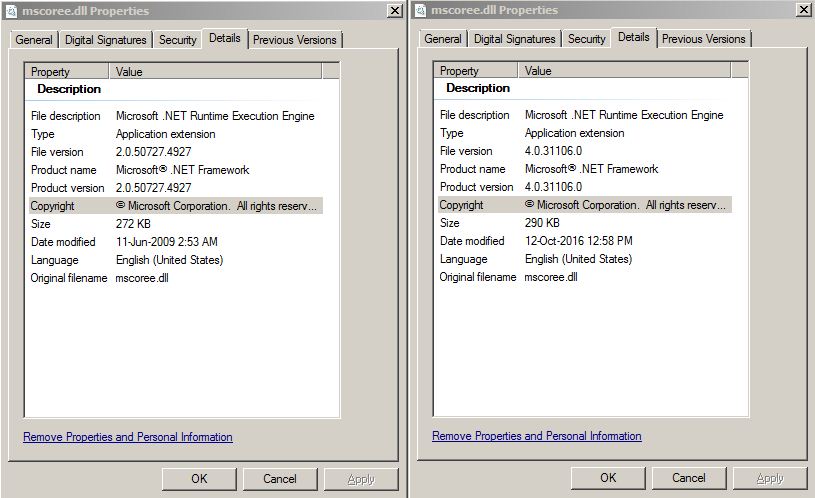Open General tab in left window
Screen dimensions: 815x498
pos(34,40)
